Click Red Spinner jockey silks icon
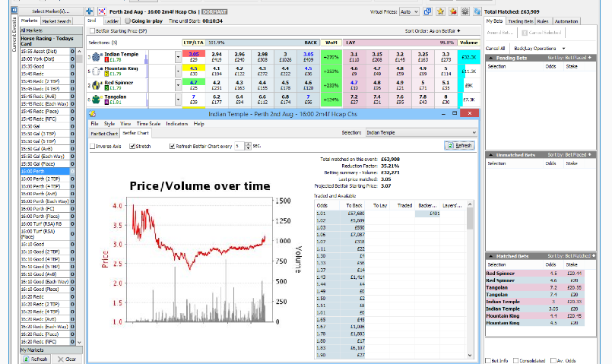This screenshot has width=612, height=364. coord(97,85)
